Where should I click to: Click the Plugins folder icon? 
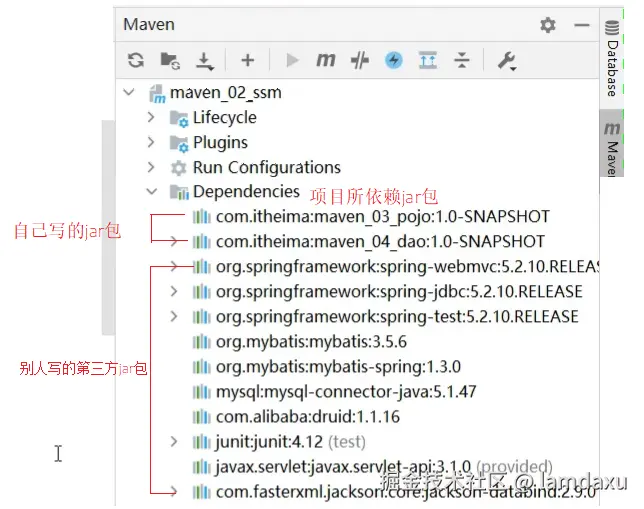[x=179, y=143]
